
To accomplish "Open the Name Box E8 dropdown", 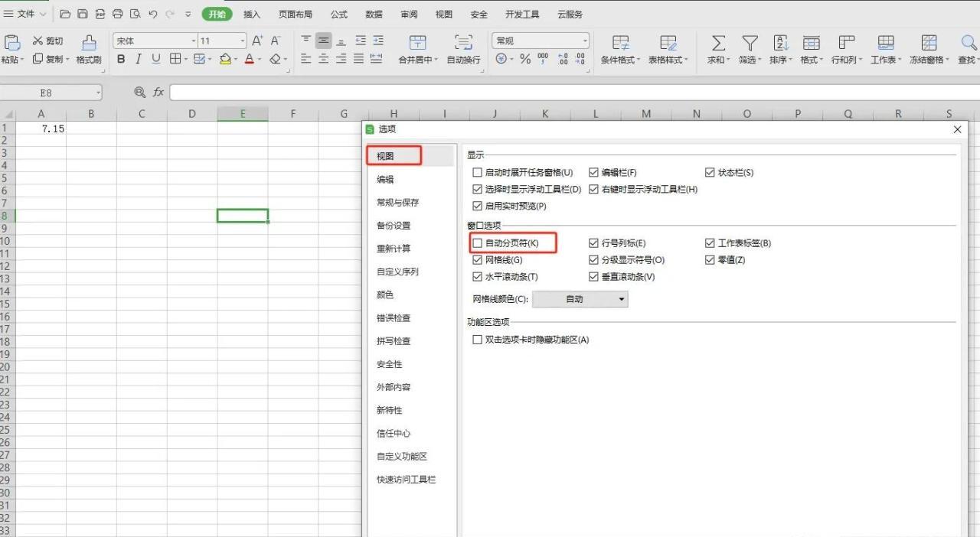I will (98, 93).
